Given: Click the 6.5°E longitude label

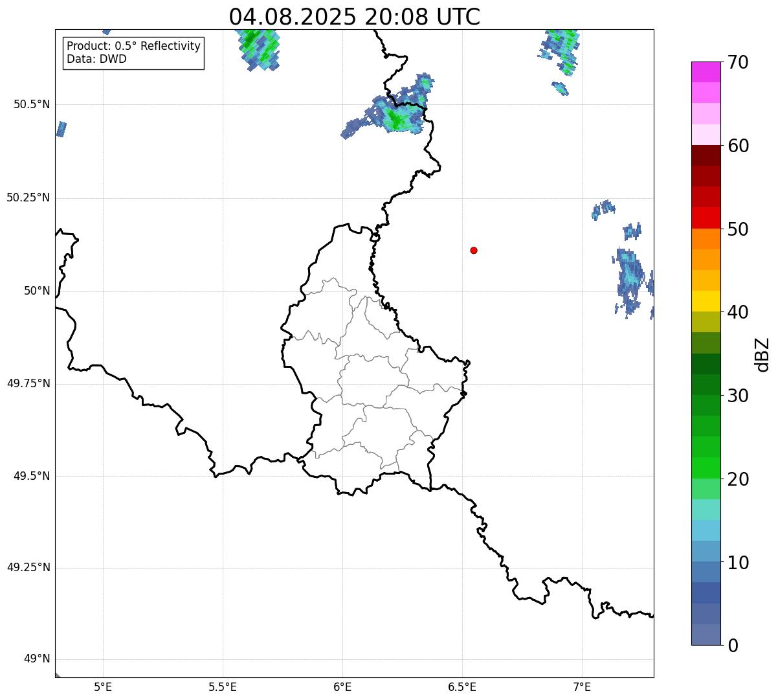Looking at the screenshot, I should pos(462,686).
